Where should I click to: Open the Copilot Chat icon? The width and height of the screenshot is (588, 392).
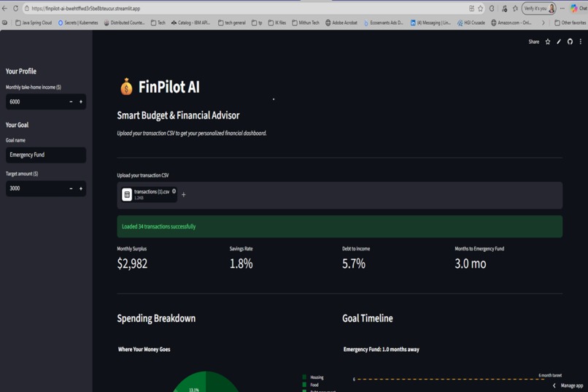pos(574,8)
